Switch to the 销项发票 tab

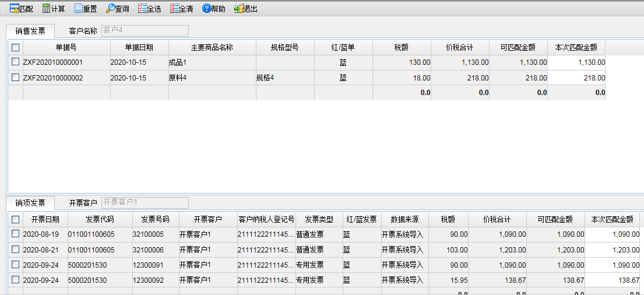(30, 203)
